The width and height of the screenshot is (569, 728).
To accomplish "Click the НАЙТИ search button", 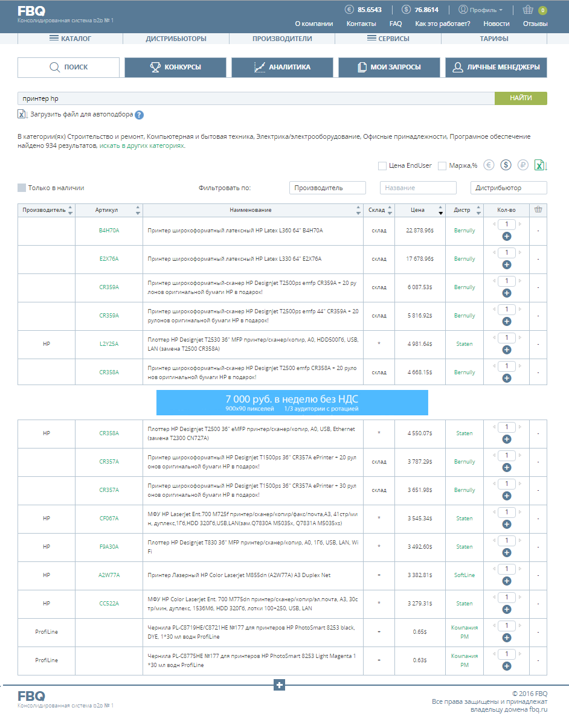I will click(521, 98).
